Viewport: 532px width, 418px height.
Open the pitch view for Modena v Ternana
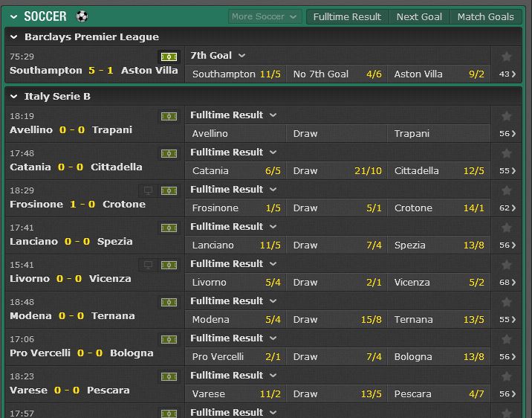point(169,302)
